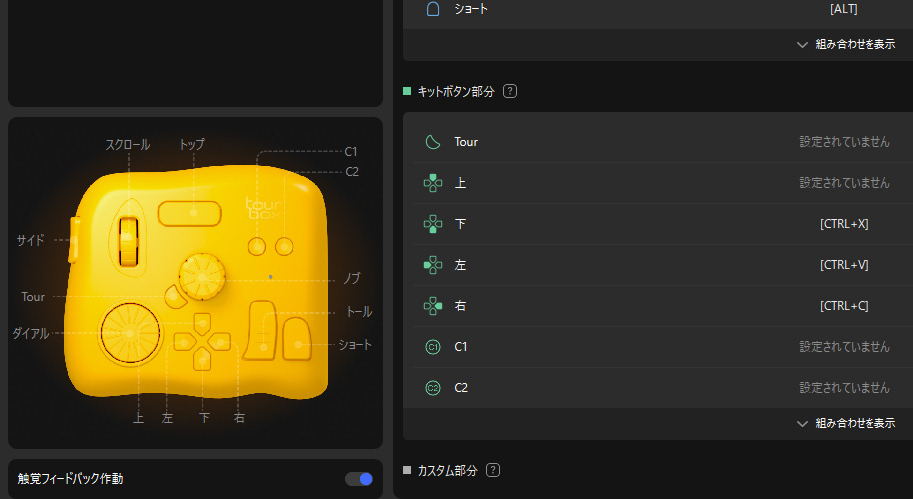913x499 pixels.
Task: Click the トップ label on diagram
Action: point(192,144)
